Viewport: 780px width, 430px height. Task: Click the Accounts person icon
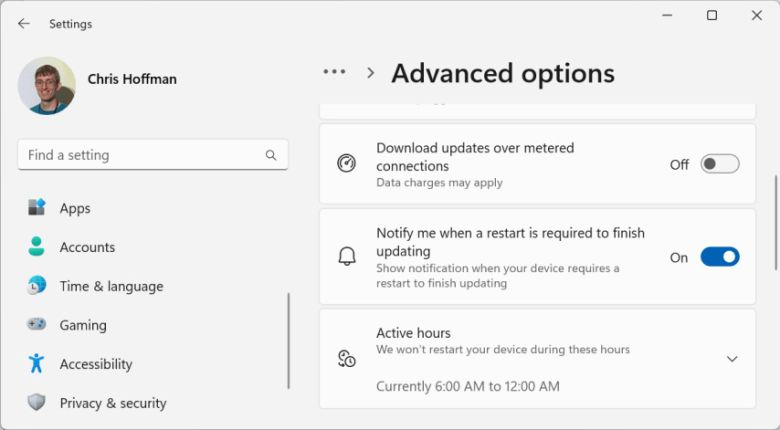tap(37, 247)
